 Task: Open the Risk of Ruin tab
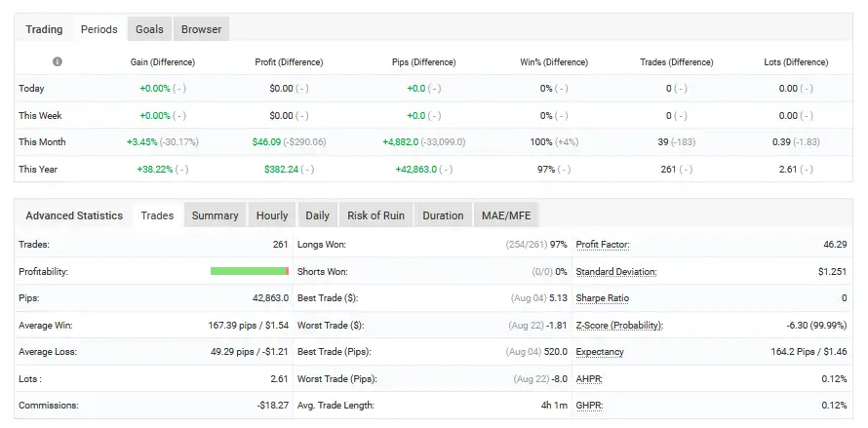(x=375, y=215)
